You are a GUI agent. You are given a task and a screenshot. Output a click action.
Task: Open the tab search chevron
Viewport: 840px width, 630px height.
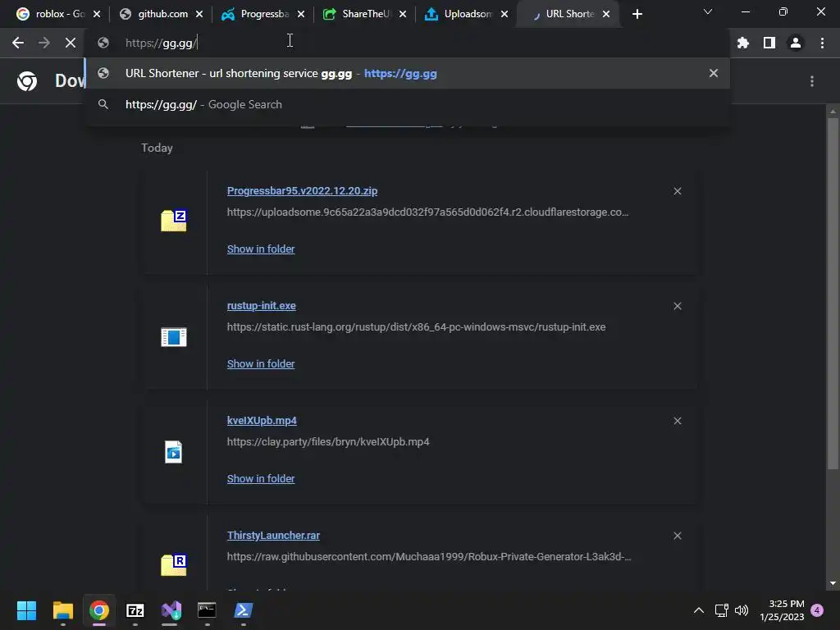pos(708,11)
